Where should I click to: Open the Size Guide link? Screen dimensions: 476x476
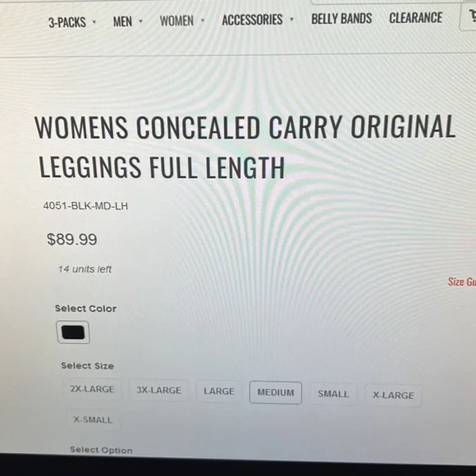462,281
